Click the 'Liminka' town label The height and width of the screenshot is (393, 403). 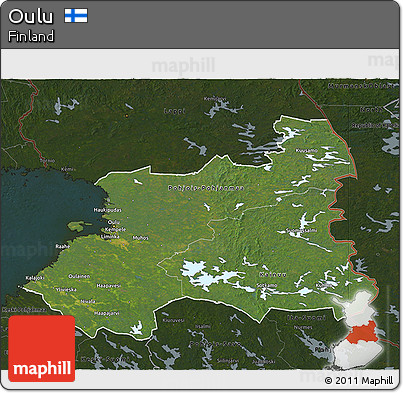pyautogui.click(x=110, y=237)
